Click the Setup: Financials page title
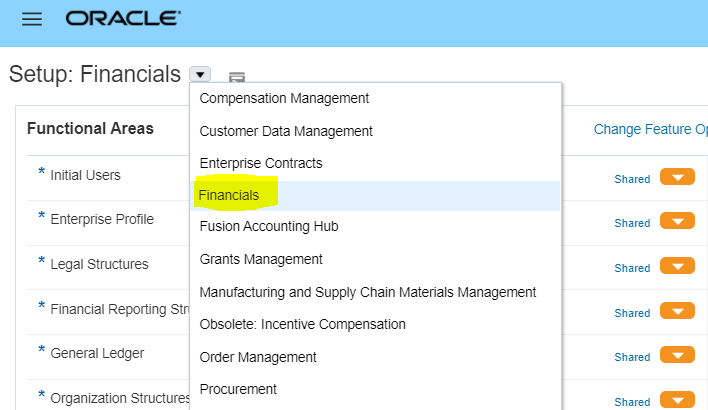The height and width of the screenshot is (410, 708). 95,74
